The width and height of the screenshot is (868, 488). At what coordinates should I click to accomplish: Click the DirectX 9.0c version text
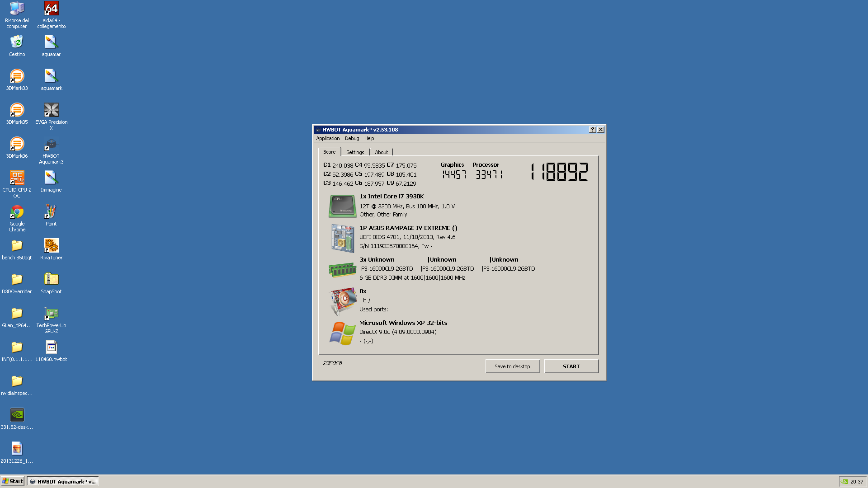398,332
